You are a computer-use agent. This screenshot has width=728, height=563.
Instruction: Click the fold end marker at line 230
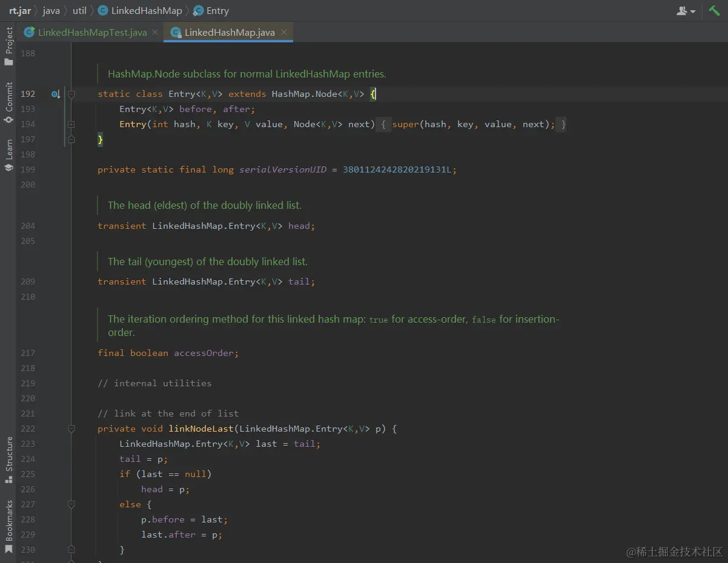71,550
